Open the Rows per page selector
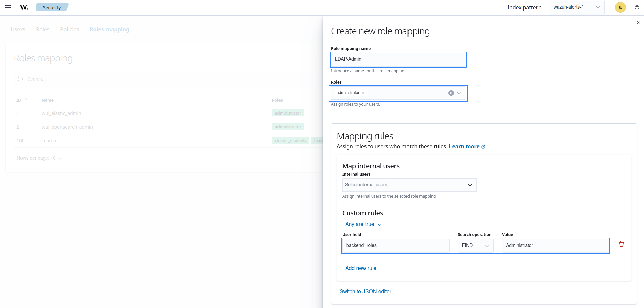Screen dimensions: 644x308 click(40, 158)
